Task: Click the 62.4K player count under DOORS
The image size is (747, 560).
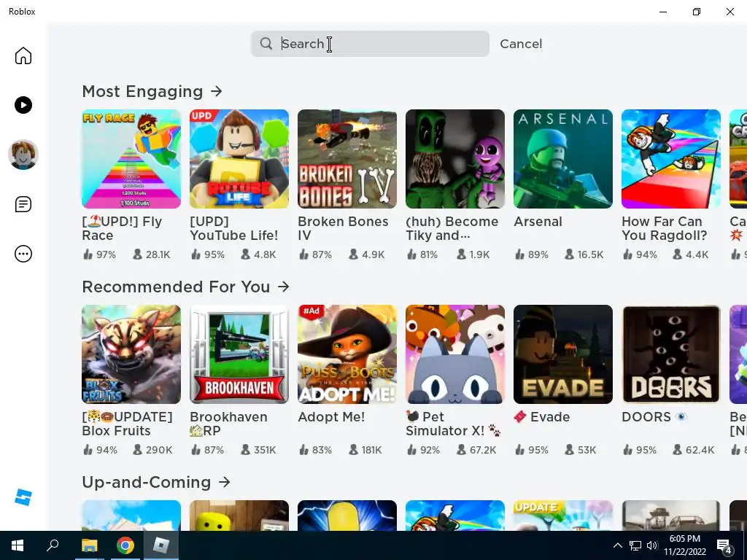Action: [693, 450]
